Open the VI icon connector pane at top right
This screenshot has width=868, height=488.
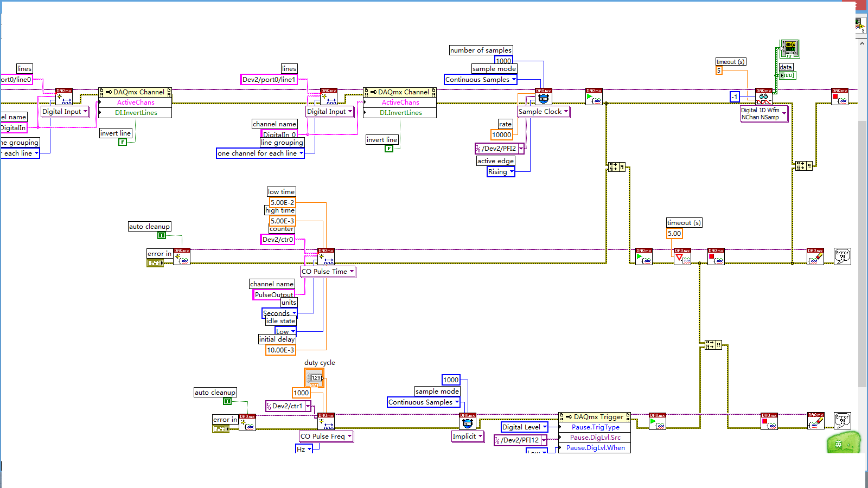pos(860,25)
